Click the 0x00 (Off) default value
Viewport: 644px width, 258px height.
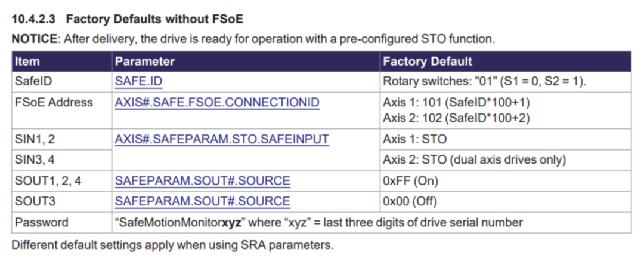coord(410,201)
